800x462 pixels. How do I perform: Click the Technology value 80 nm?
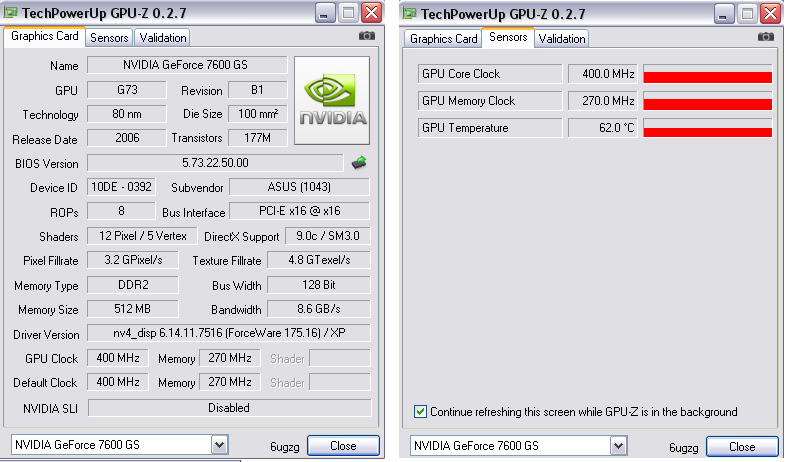point(127,114)
